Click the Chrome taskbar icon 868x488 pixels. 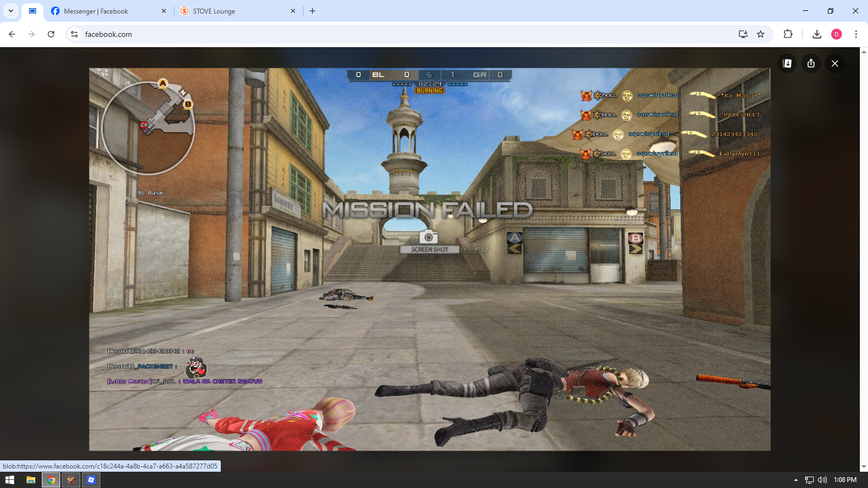point(51,480)
